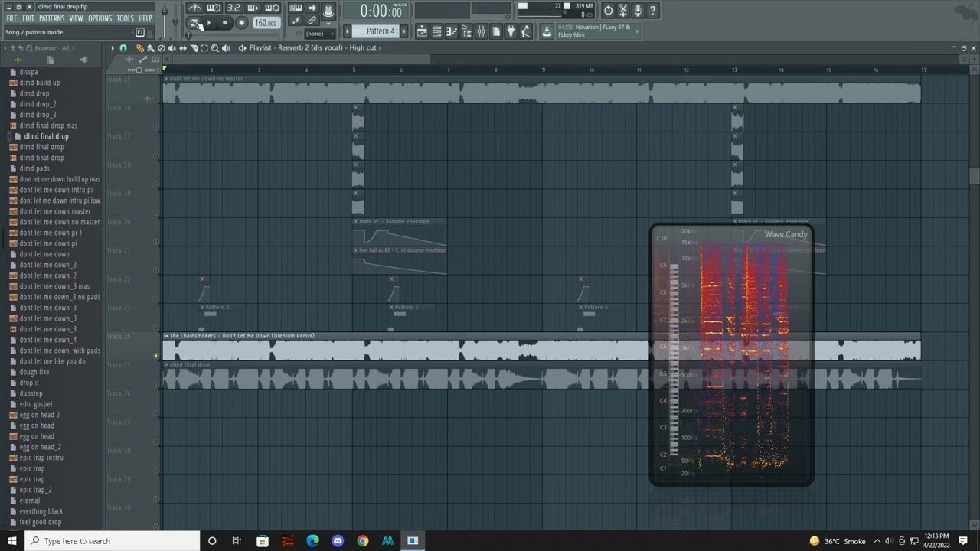Switch song/pattern mode button
The image size is (980, 551).
(194, 23)
